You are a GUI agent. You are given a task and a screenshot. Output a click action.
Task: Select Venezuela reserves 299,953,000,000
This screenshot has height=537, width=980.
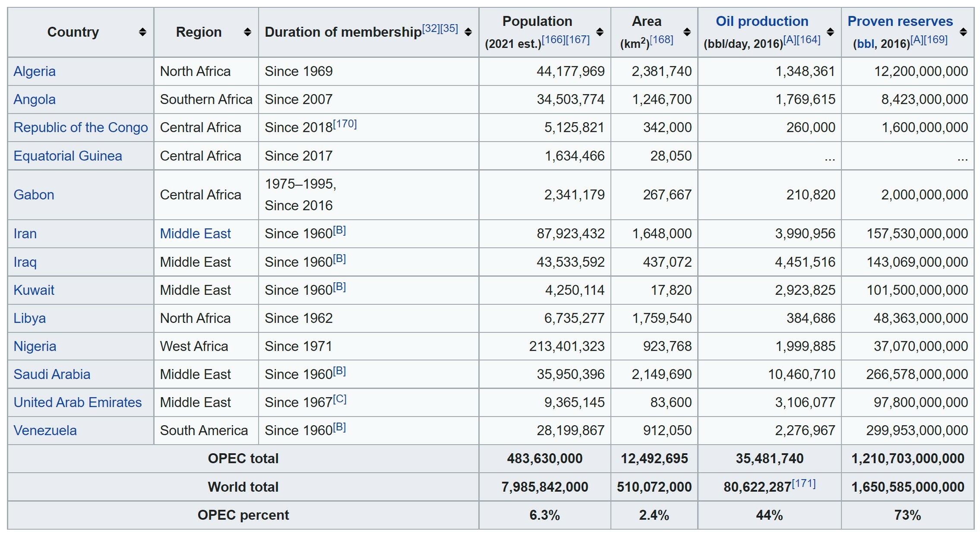click(x=917, y=430)
